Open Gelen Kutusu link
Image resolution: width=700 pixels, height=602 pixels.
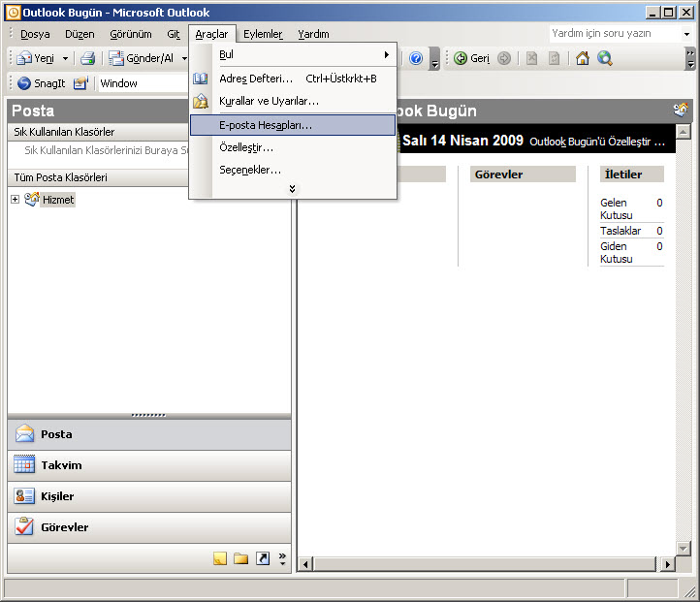click(x=616, y=208)
